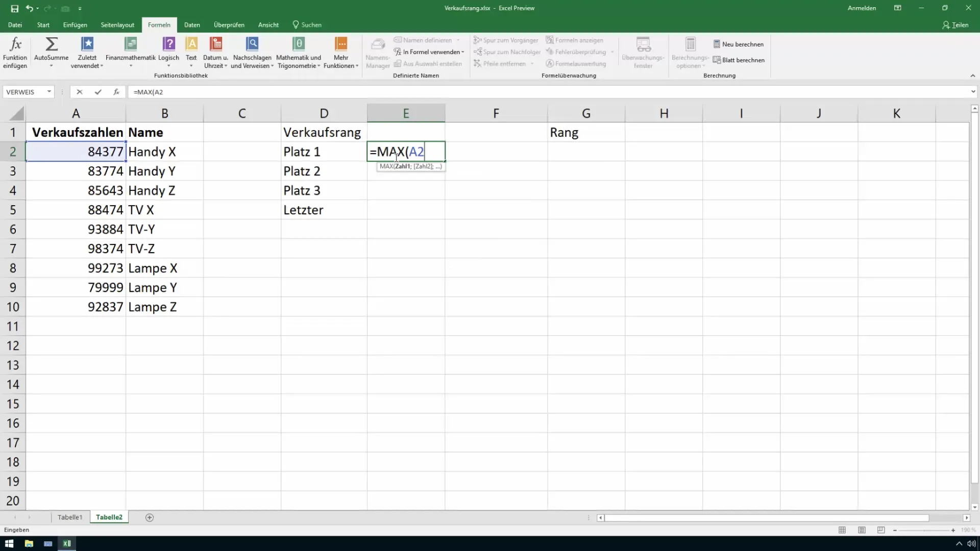Image resolution: width=980 pixels, height=551 pixels.
Task: Select cell Platz 3
Action: (324, 191)
